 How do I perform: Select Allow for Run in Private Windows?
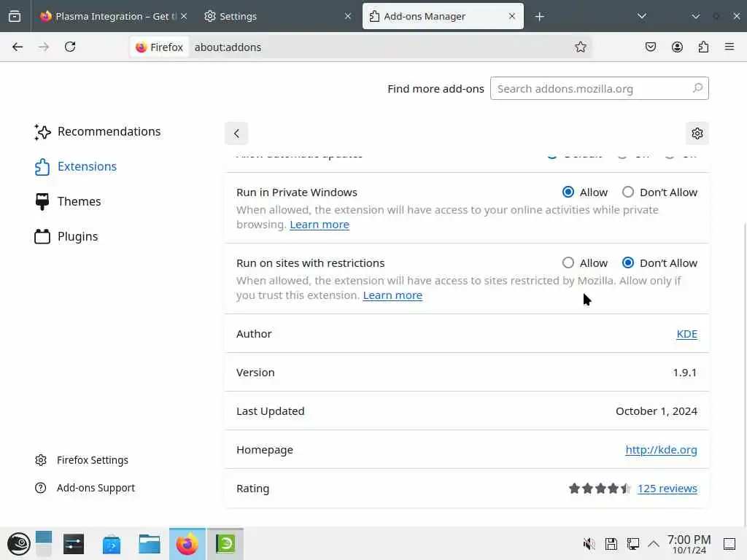[x=568, y=192]
